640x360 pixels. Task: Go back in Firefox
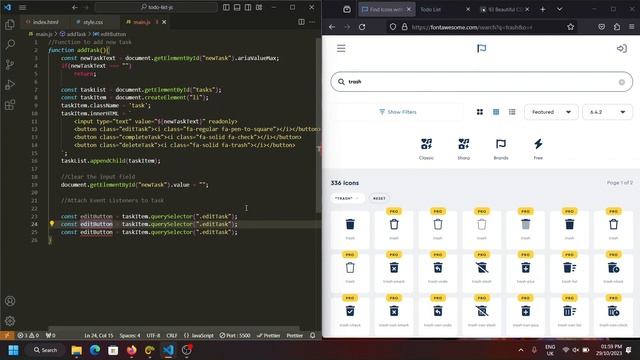[332, 27]
